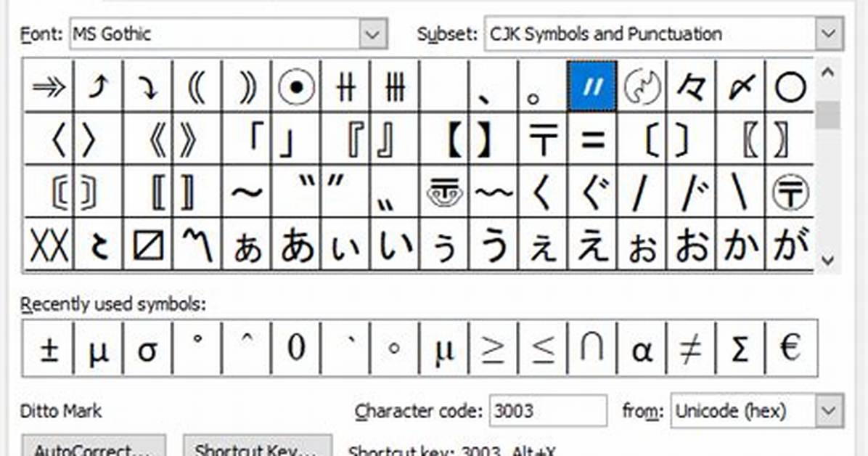Image resolution: width=868 pixels, height=456 pixels.
Task: Insert recent less-than-or-equal ≤ symbol
Action: (x=543, y=349)
